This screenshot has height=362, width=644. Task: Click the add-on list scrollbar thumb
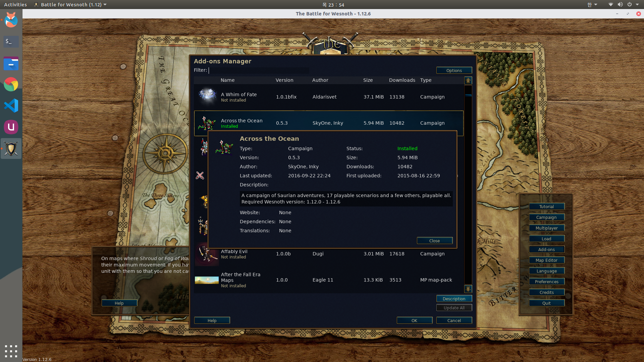pos(468,95)
